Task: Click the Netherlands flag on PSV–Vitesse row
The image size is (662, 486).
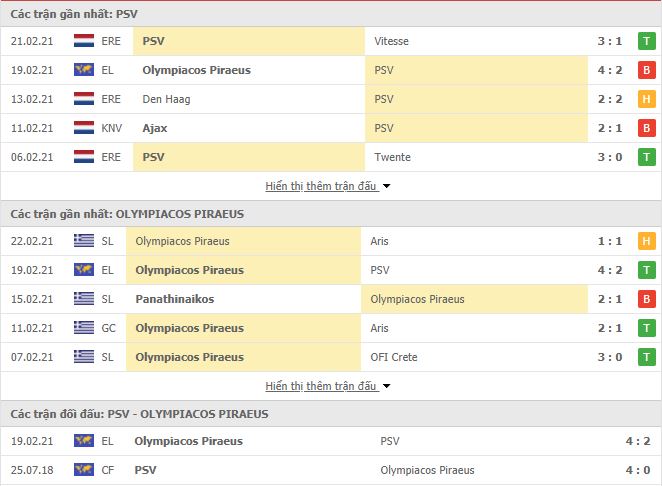Action: pyautogui.click(x=84, y=41)
